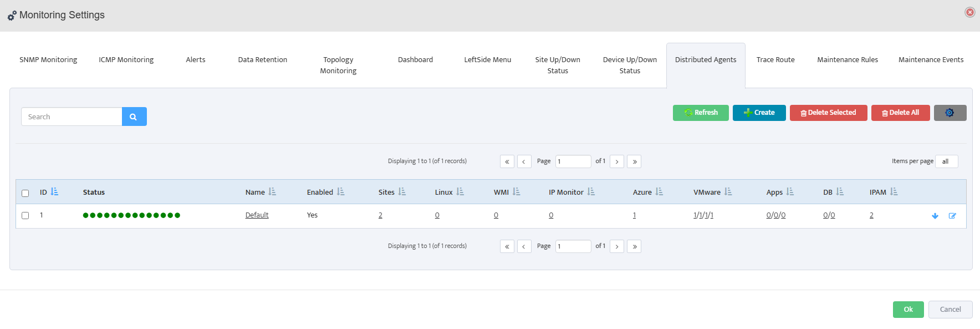Sort by Name column sort icon
This screenshot has width=980, height=329.
[272, 191]
